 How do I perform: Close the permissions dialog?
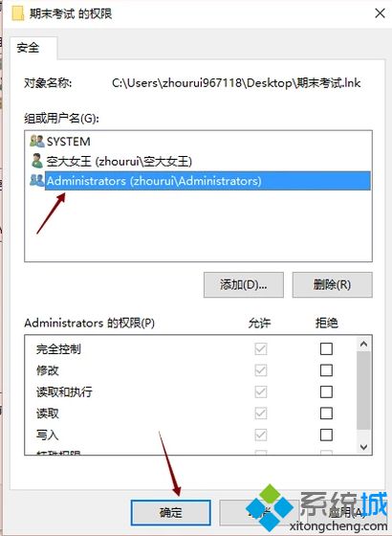pos(381,13)
